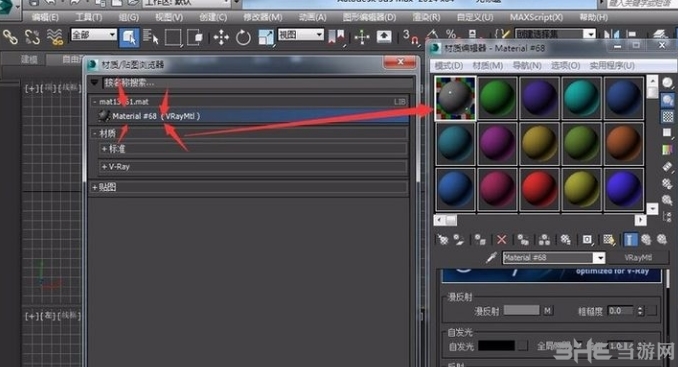Click the M map button beside 漫反射

click(x=547, y=310)
